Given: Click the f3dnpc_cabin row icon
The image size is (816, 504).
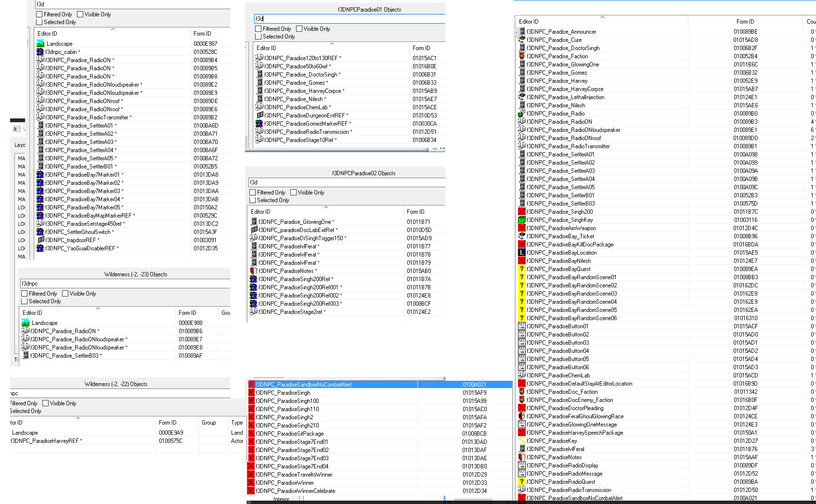Looking at the screenshot, I should [40, 52].
